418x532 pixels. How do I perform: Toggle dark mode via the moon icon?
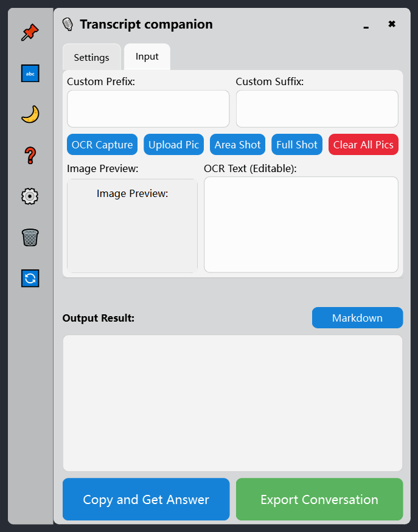29,114
